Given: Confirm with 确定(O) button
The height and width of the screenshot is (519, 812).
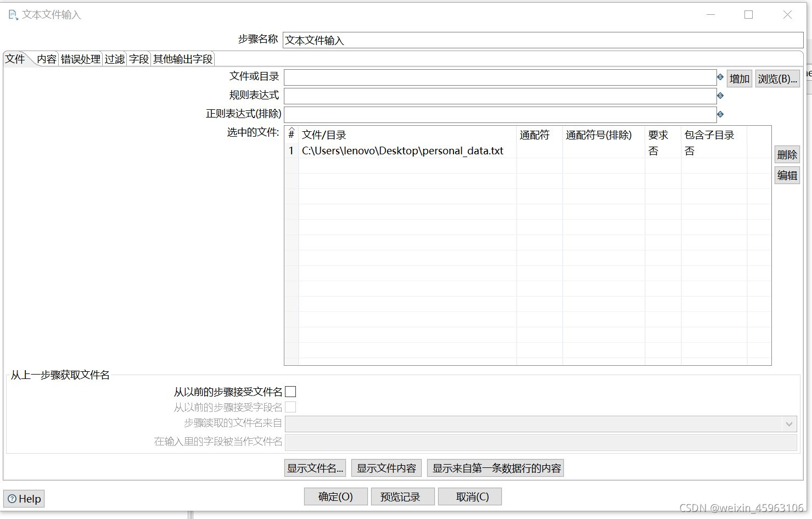Looking at the screenshot, I should (335, 496).
